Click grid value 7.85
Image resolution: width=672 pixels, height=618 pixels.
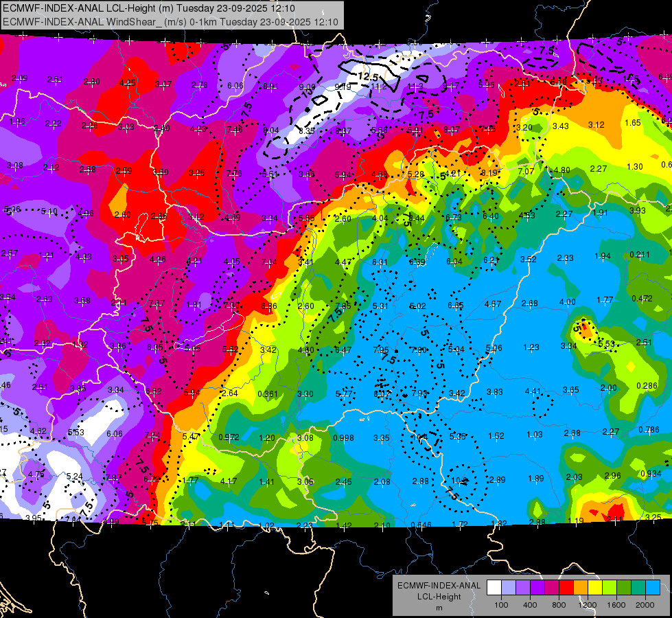point(343,306)
